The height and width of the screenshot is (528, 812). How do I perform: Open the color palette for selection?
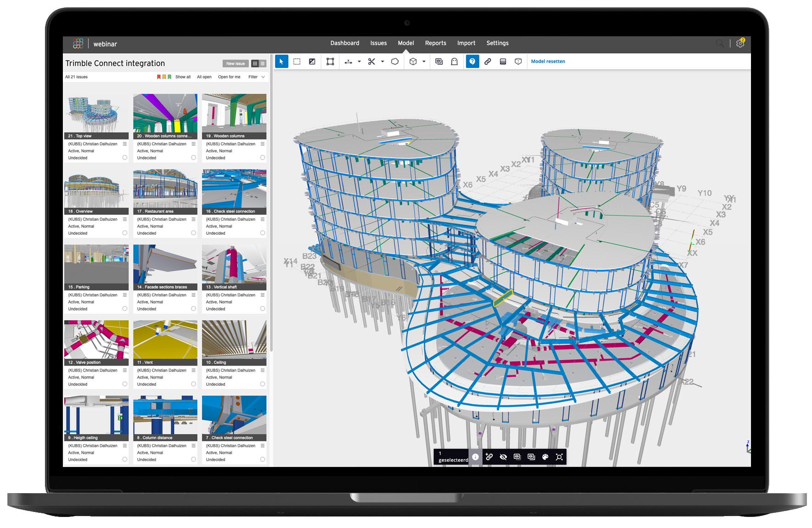(x=545, y=457)
